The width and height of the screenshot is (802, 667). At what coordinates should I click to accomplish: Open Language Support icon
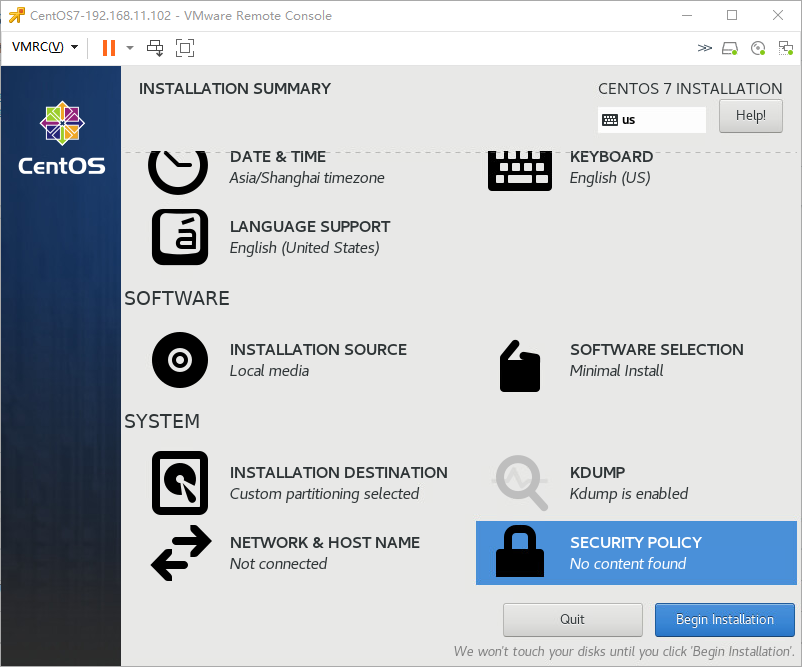tap(180, 237)
